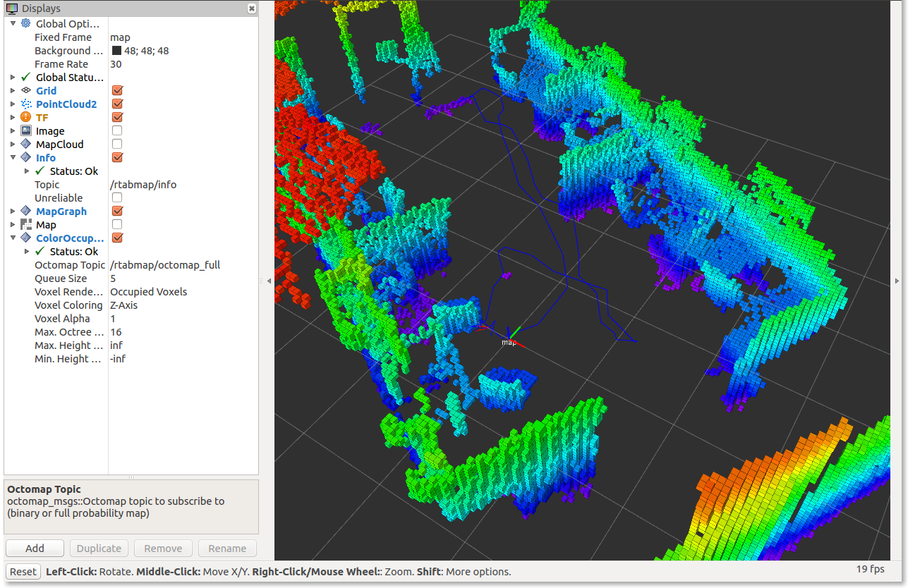Enable the Image display checkbox
The width and height of the screenshot is (908, 588).
click(x=117, y=131)
